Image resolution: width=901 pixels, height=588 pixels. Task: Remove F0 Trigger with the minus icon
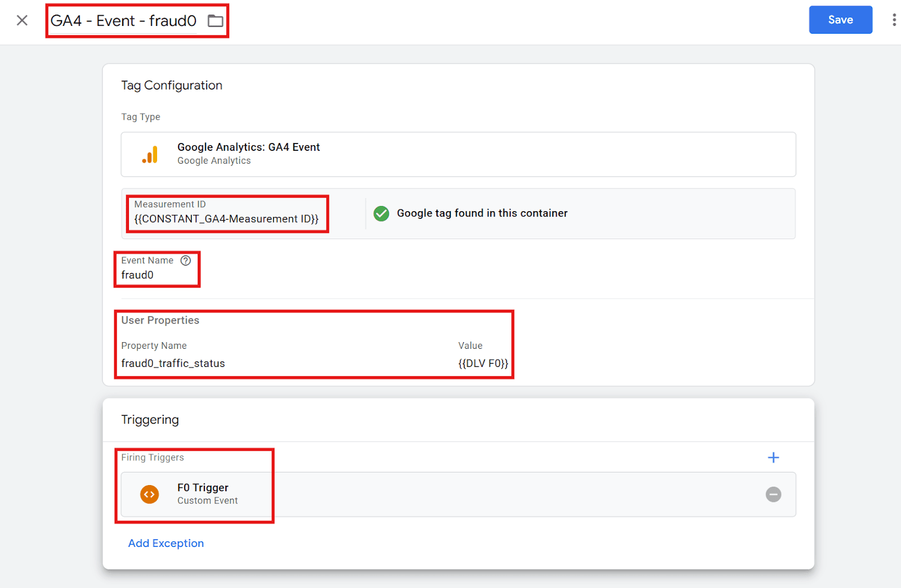tap(773, 494)
